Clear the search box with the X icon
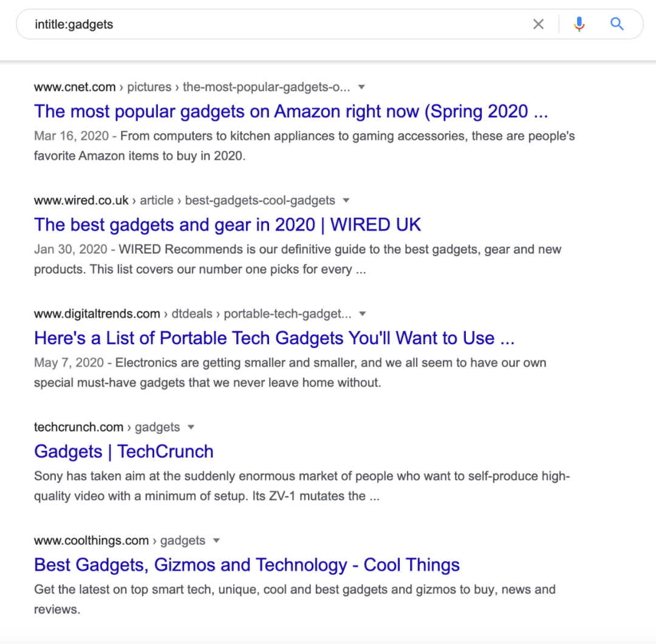Viewport: 656px width, 644px height. [538, 24]
